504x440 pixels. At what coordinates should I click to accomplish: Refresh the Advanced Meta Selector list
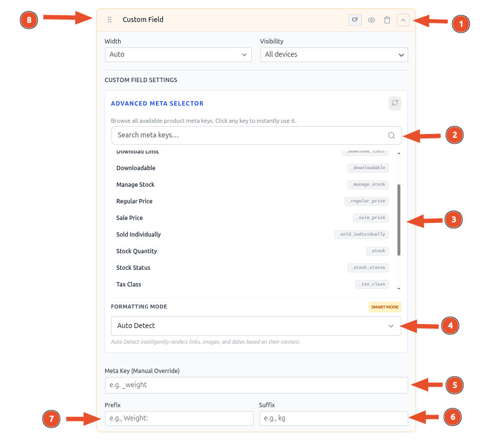click(395, 103)
